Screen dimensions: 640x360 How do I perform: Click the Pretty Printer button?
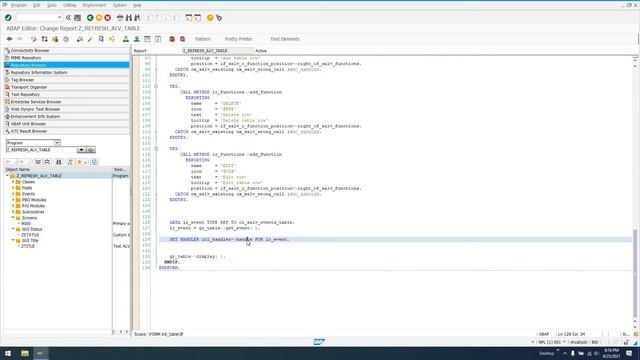[x=238, y=39]
